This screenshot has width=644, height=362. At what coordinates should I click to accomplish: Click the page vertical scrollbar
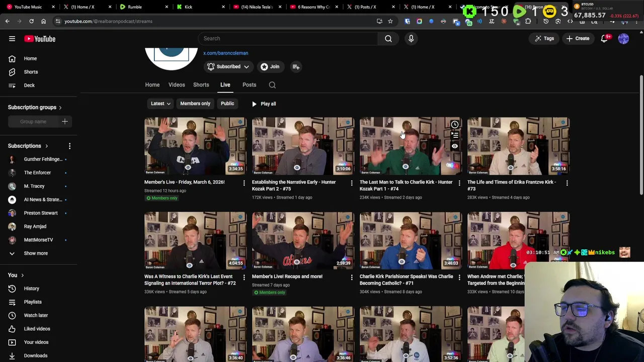click(x=641, y=136)
